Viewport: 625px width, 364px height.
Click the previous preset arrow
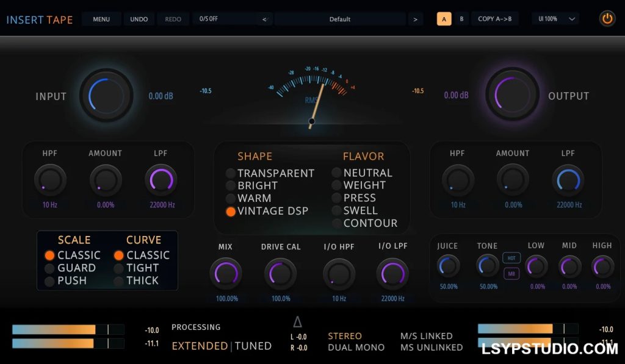click(x=264, y=19)
